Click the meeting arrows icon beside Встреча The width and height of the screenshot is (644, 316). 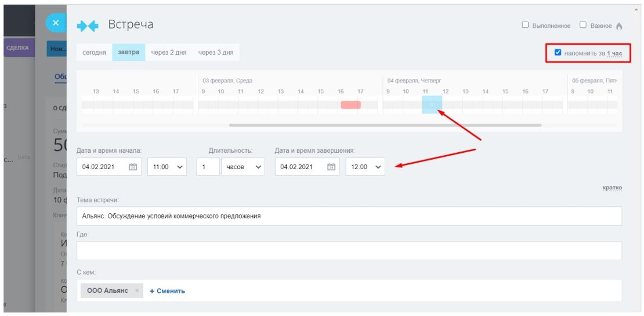point(88,26)
